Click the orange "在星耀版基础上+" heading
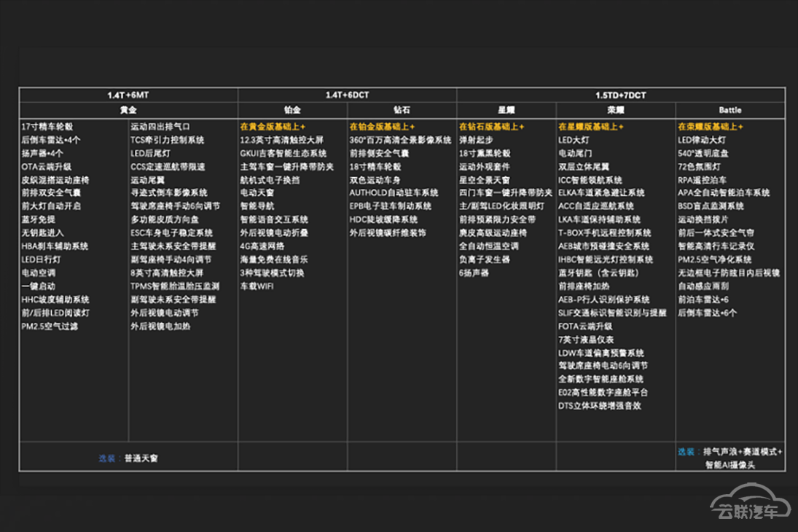The height and width of the screenshot is (532, 798). coord(590,127)
